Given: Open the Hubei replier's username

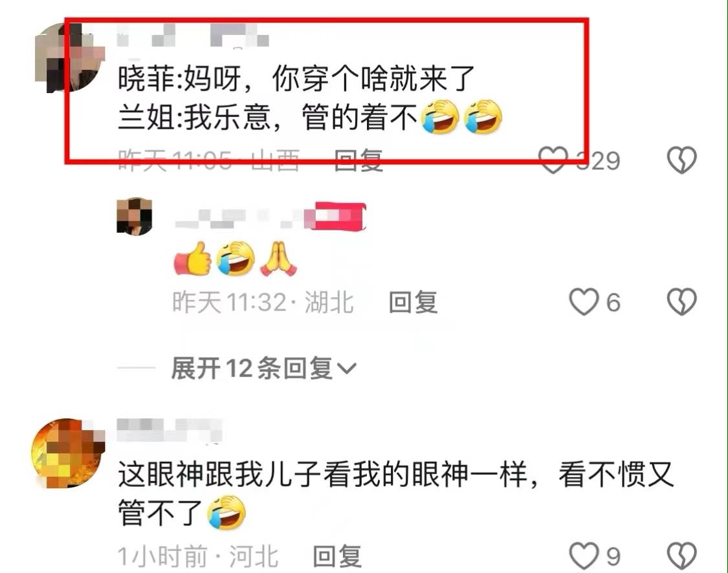Looking at the screenshot, I should pos(239,217).
